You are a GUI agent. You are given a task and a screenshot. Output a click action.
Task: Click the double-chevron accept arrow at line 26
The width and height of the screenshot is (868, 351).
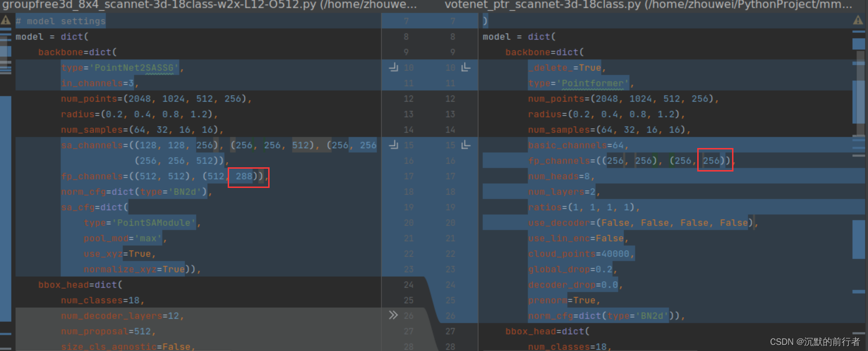click(x=393, y=315)
